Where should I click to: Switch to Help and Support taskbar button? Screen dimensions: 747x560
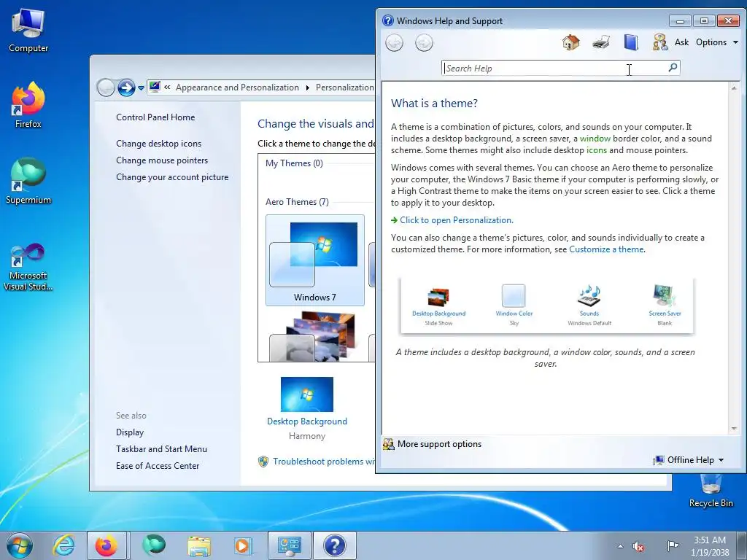[x=335, y=545]
